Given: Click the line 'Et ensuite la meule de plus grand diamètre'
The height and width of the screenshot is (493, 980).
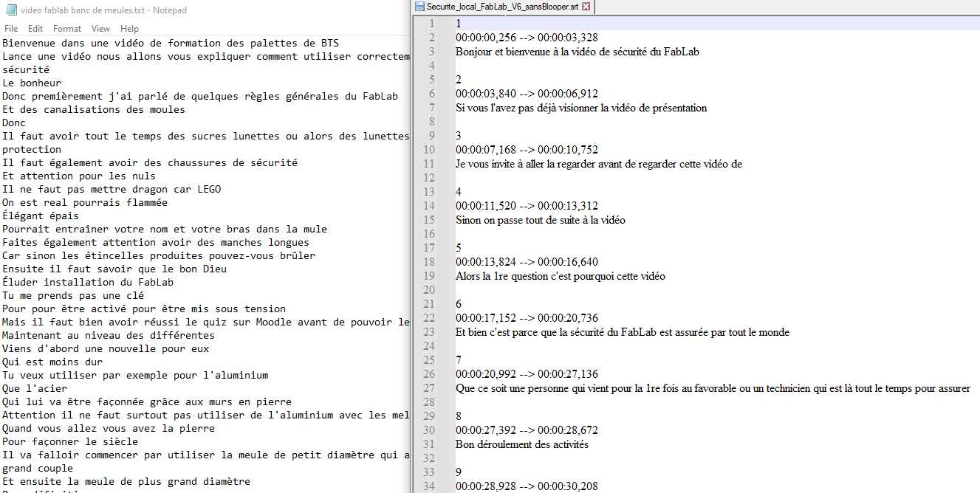Looking at the screenshot, I should tap(126, 481).
